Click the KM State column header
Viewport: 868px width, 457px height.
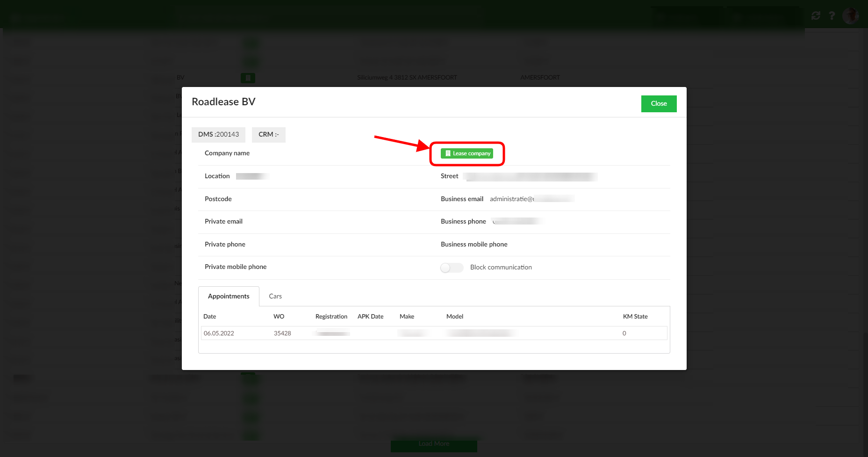tap(635, 317)
